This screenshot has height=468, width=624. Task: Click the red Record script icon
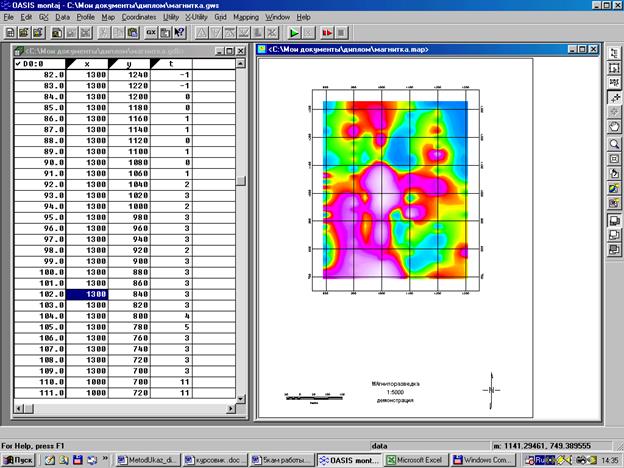click(x=328, y=33)
